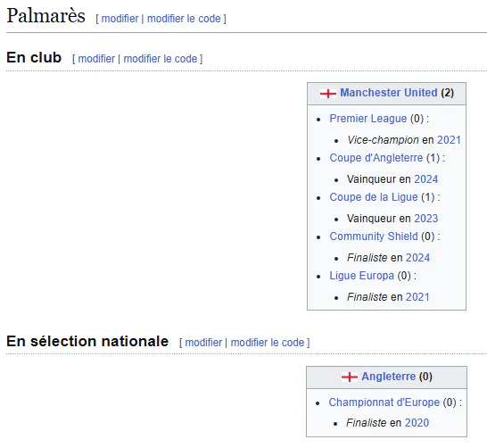Open the Manchester United link
This screenshot has width=487, height=448.
tap(389, 93)
